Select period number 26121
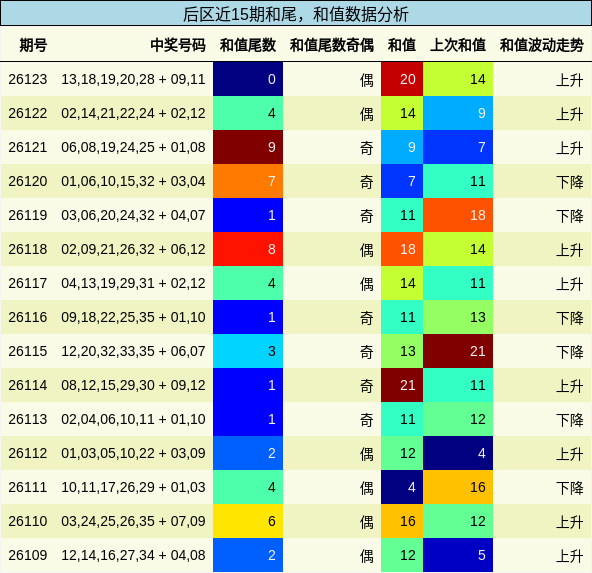Viewport: 592px width, 573px height. coord(28,147)
